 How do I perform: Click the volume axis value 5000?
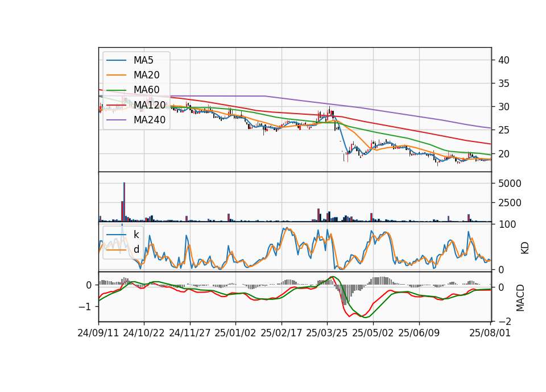[x=510, y=184]
